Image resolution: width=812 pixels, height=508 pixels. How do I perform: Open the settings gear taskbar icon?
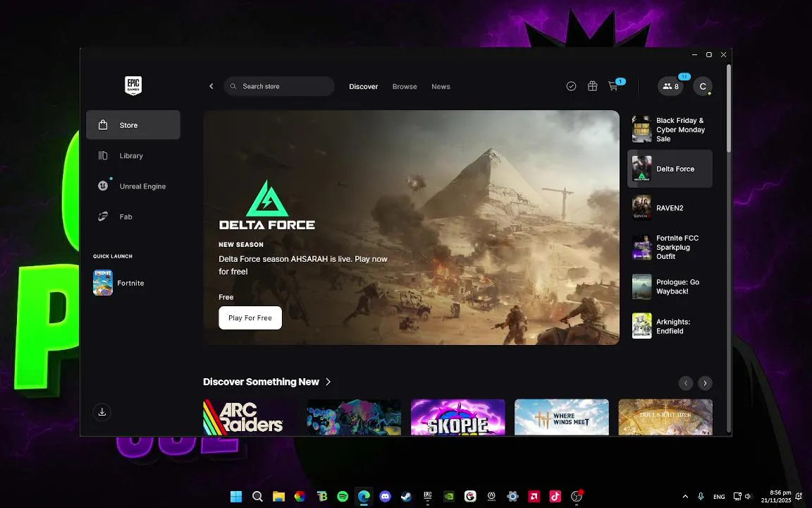[512, 496]
